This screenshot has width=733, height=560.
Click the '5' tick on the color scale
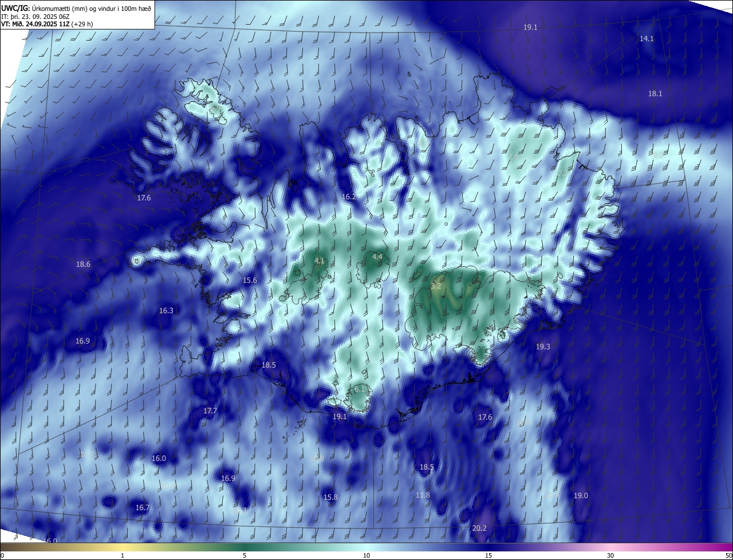[x=245, y=555]
